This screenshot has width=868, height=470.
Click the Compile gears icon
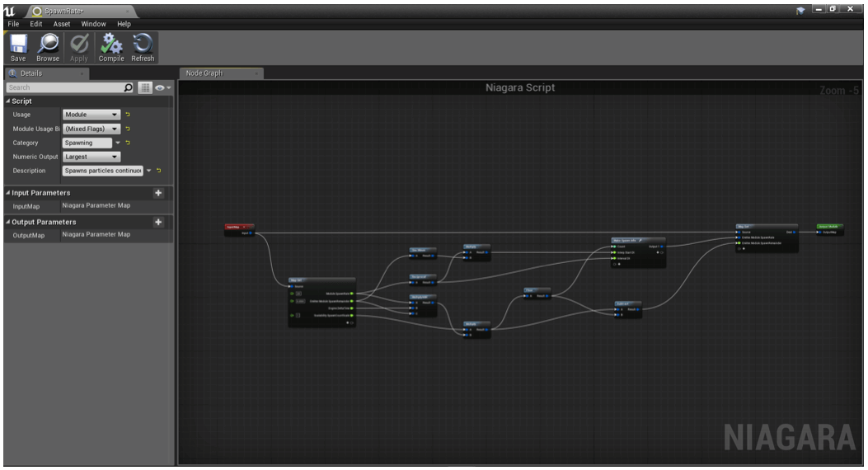click(x=111, y=45)
